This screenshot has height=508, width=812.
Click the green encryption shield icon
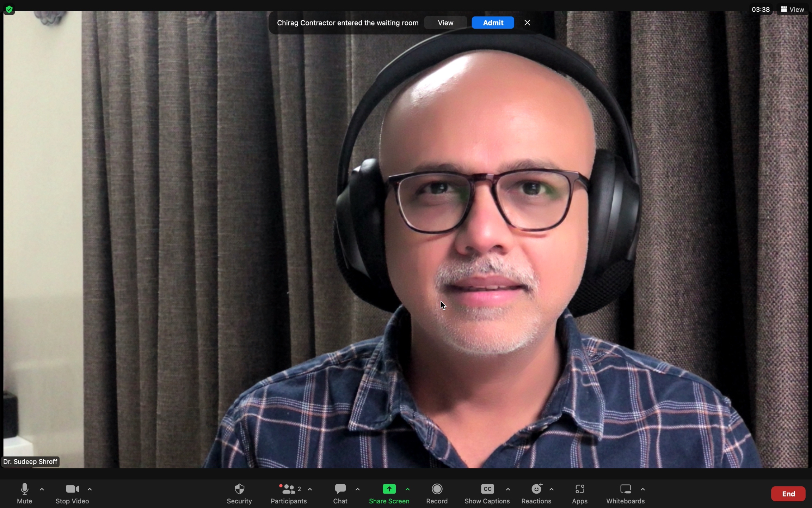(10, 9)
